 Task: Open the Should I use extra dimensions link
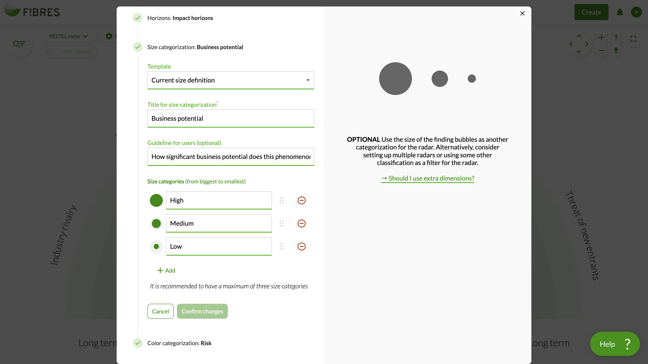click(428, 178)
